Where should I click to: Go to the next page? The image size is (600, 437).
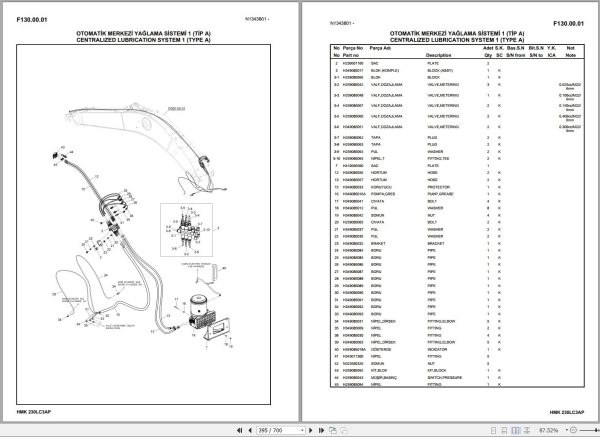(311, 430)
